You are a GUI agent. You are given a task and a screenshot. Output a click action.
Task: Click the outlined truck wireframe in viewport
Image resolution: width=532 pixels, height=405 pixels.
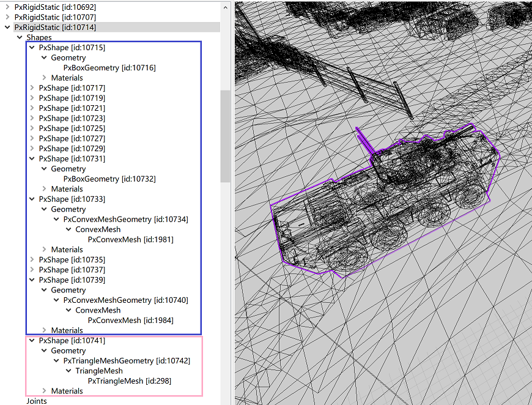[x=385, y=200]
